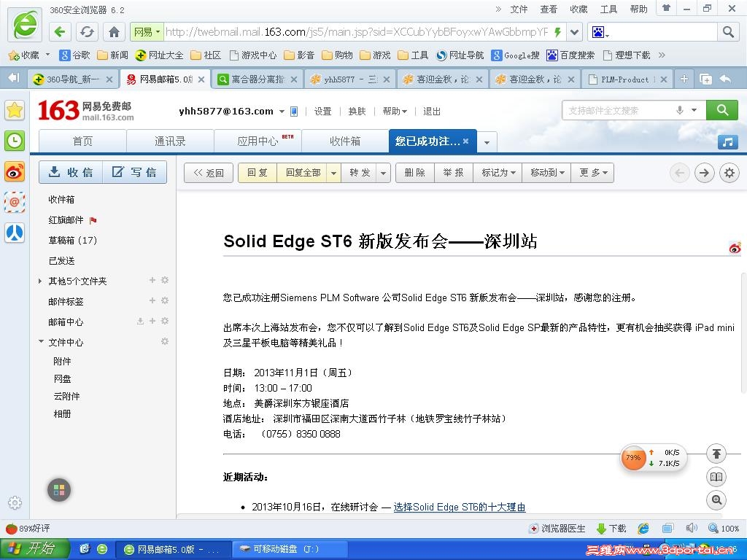
Task: Click the 返回 button
Action: pyautogui.click(x=209, y=173)
